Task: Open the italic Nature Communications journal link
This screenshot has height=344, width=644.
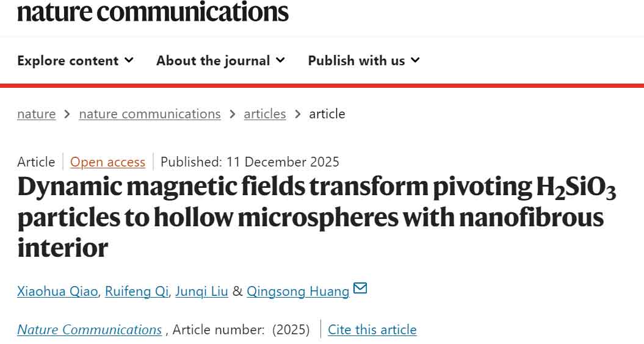Action: tap(89, 330)
